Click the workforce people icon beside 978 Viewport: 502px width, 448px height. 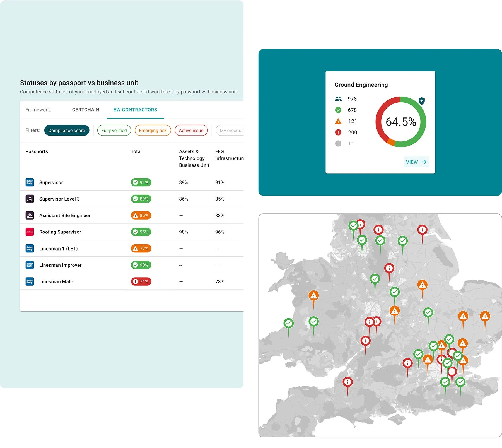pyautogui.click(x=338, y=98)
